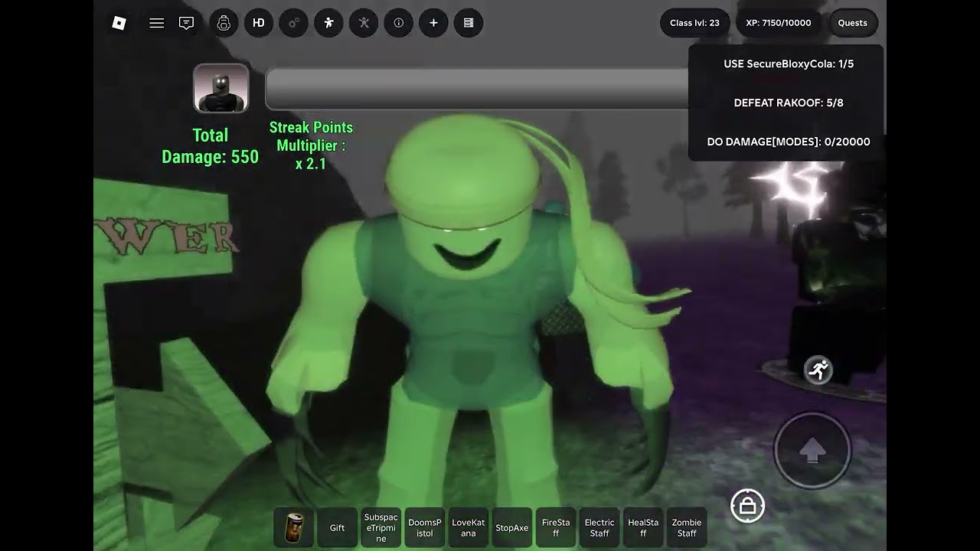980x551 pixels.
Task: Tap the boss health bar
Action: point(477,89)
